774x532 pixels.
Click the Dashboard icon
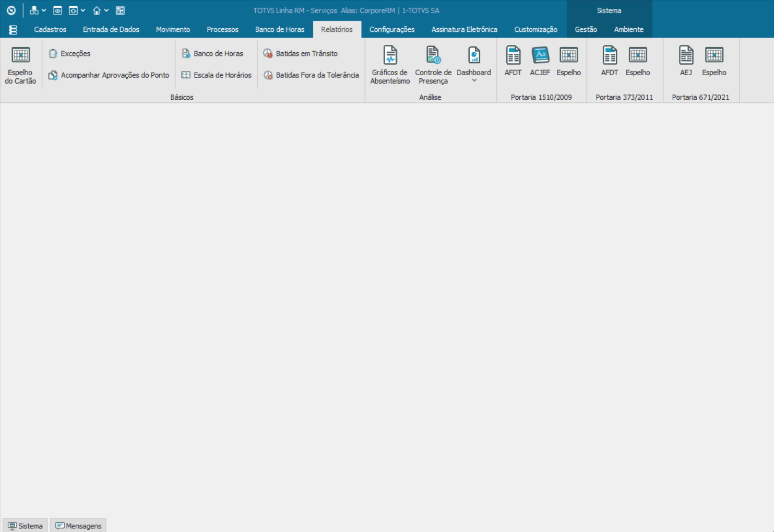[474, 55]
